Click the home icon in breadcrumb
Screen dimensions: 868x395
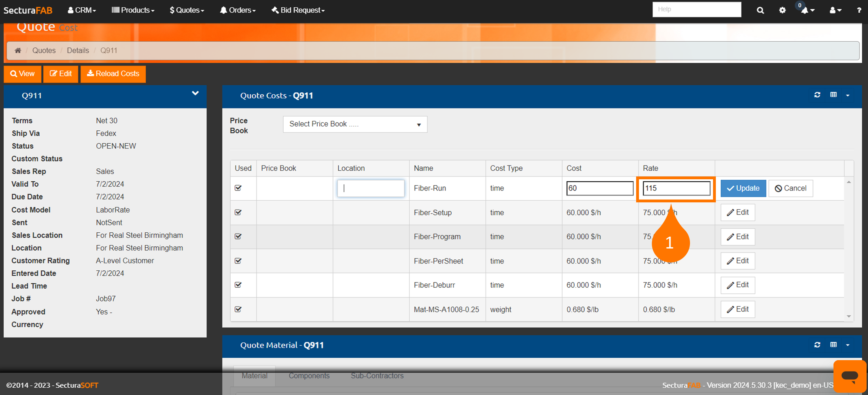[x=18, y=51]
